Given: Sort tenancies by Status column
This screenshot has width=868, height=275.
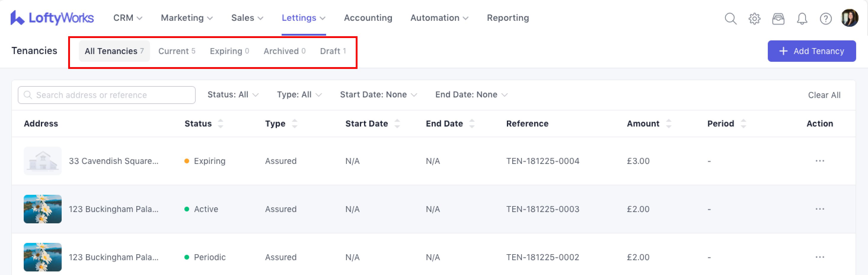Looking at the screenshot, I should 220,124.
